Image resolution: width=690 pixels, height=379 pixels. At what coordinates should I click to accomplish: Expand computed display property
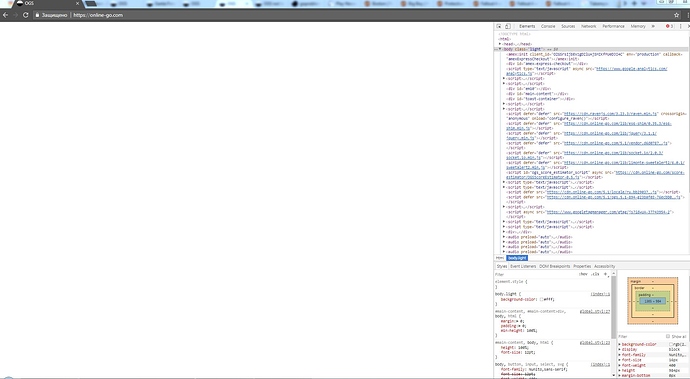pyautogui.click(x=620, y=350)
